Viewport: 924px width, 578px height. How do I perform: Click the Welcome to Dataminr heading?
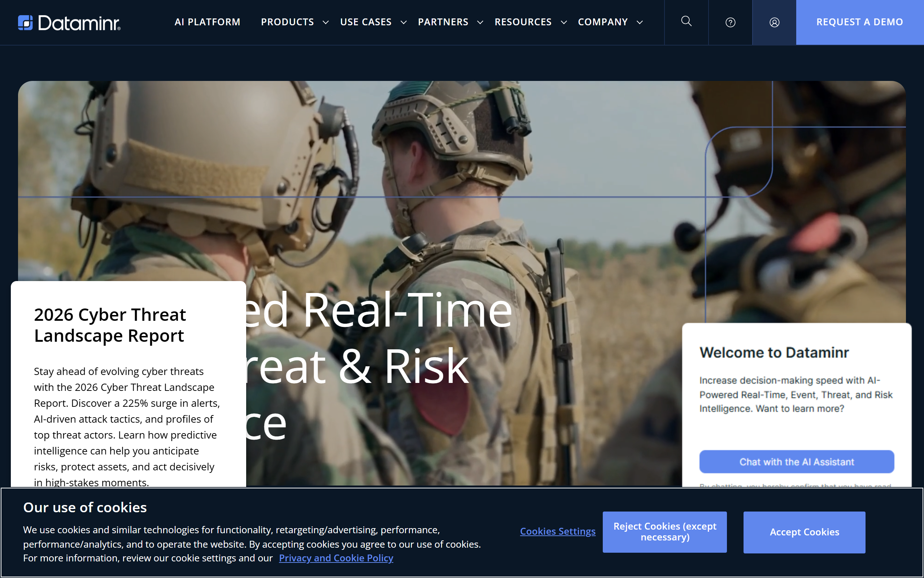click(774, 353)
